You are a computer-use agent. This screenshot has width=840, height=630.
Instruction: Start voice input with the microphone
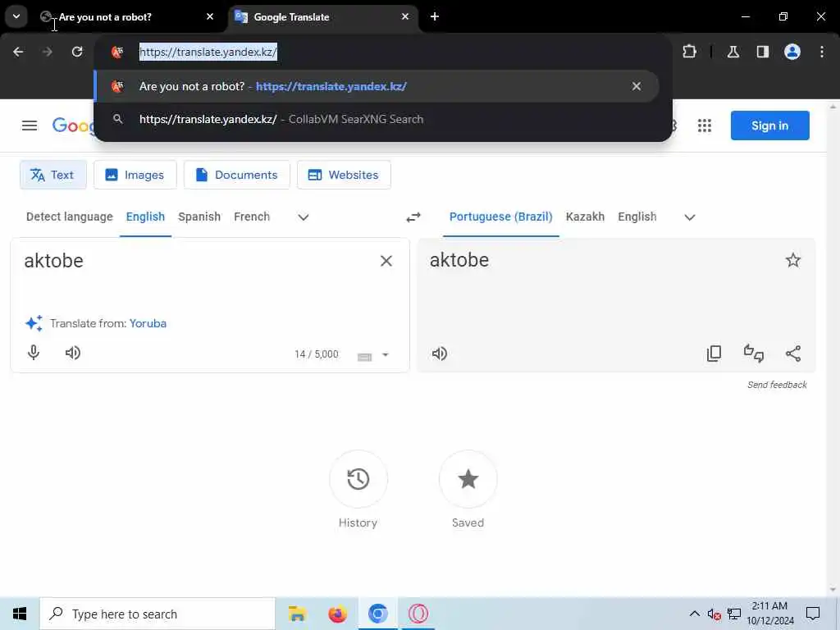33,353
